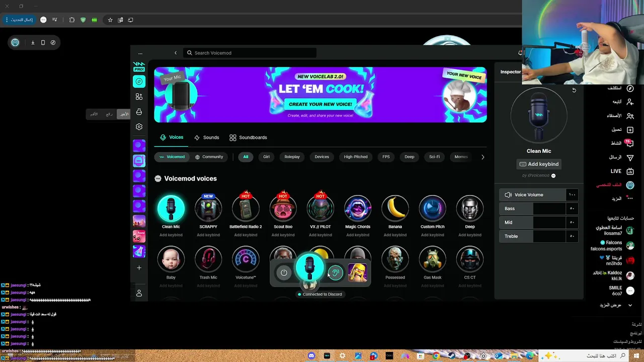Switch voice source to Community
This screenshot has height=362, width=644.
pyautogui.click(x=209, y=157)
